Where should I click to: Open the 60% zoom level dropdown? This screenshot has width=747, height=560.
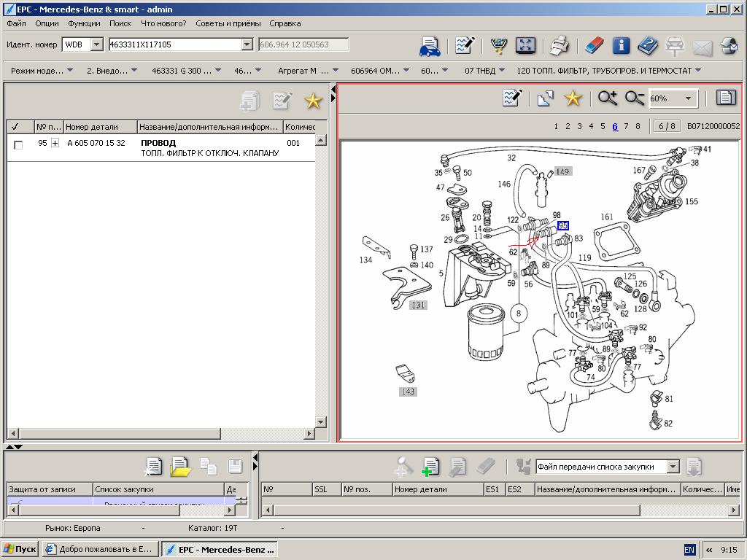tap(688, 98)
